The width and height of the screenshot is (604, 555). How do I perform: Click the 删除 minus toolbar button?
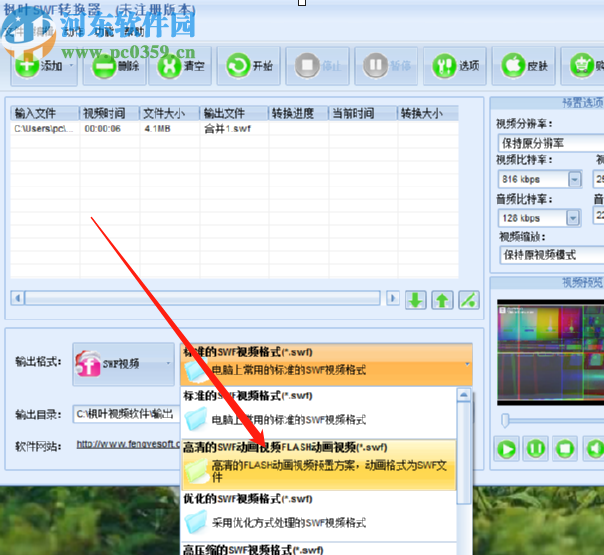(115, 66)
